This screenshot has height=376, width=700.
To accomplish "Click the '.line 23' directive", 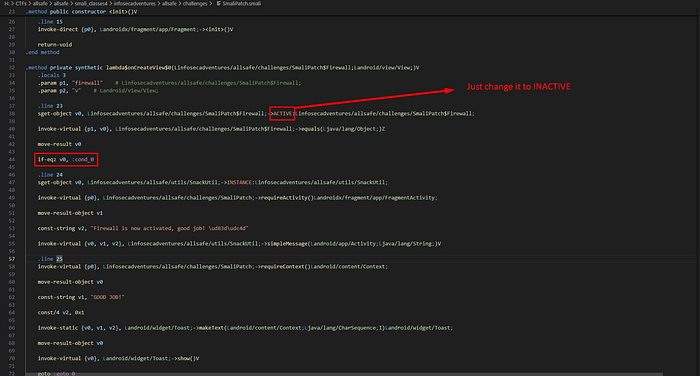I will (50, 106).
